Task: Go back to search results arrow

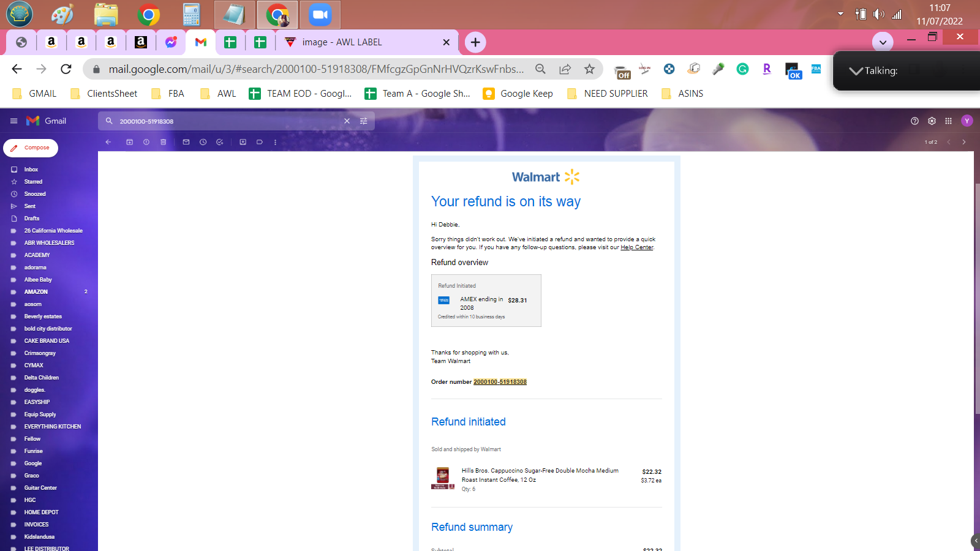Action: [108, 142]
